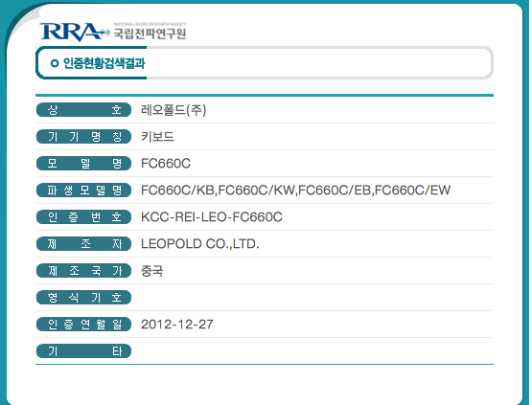Click the RRA logo
532x405 pixels.
75,33
